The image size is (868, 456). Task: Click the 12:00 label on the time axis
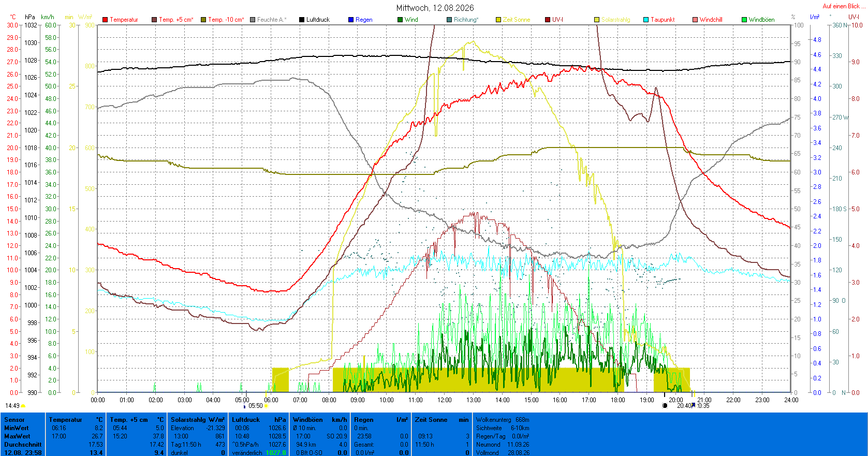445,400
